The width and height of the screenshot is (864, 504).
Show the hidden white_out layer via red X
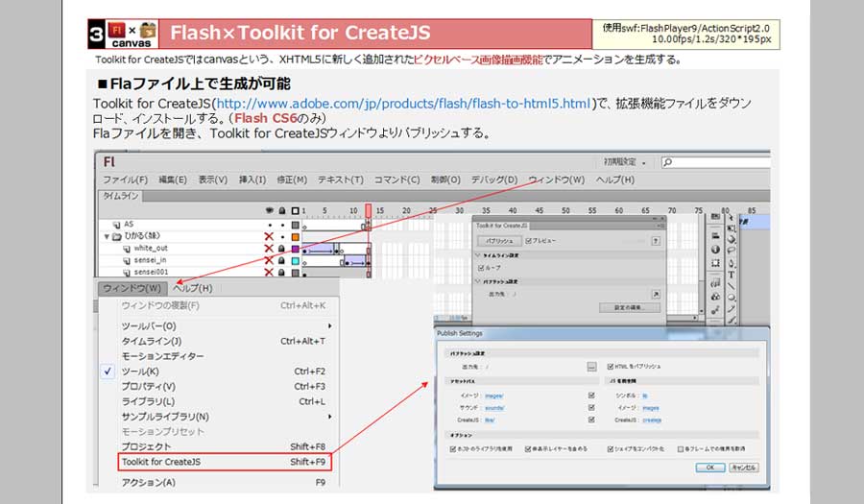[x=269, y=249]
